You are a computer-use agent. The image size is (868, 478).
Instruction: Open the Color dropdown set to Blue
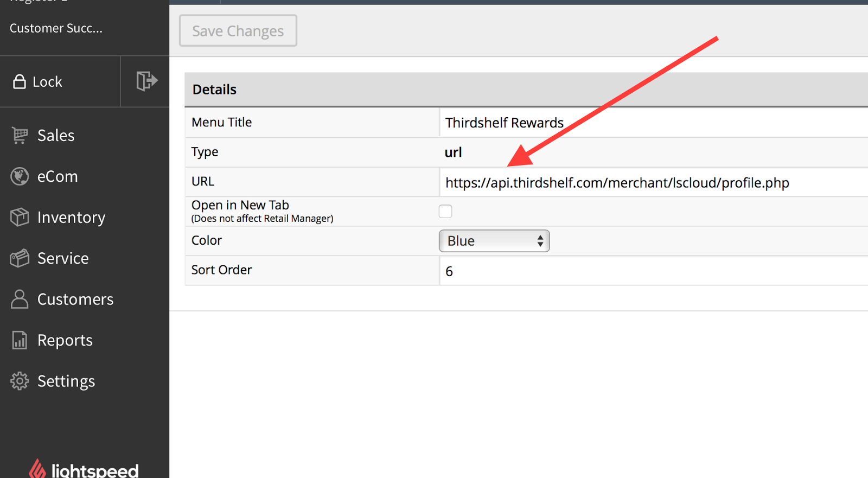coord(494,241)
